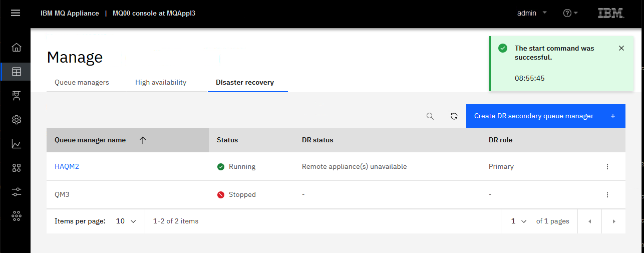Viewport: 644px width, 253px height.
Task: Click the sliders configuration sidebar icon
Action: (17, 192)
